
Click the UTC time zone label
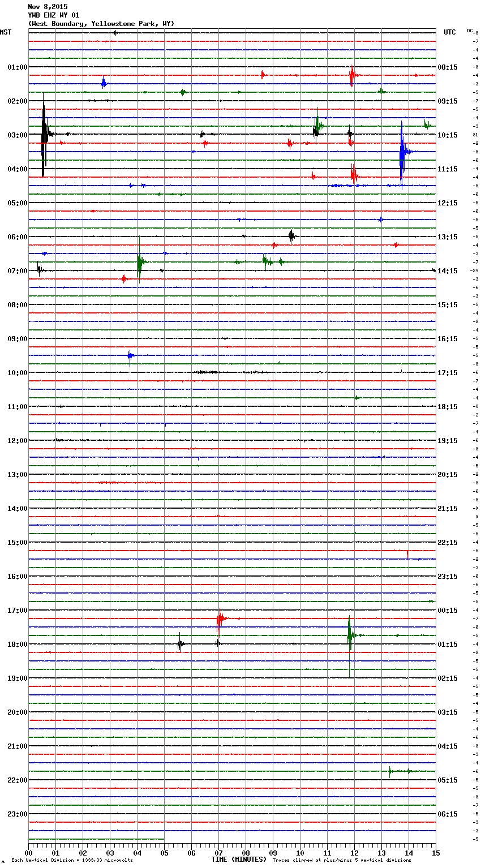click(x=450, y=32)
